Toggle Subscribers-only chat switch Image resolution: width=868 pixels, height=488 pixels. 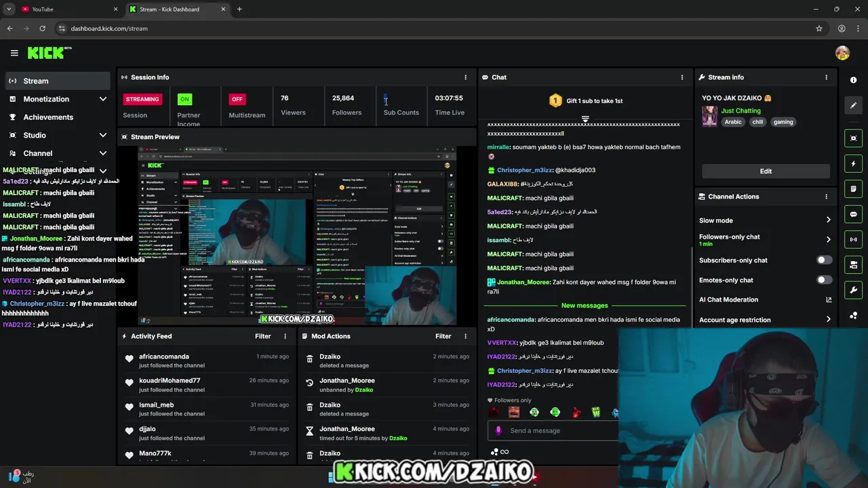tap(824, 260)
